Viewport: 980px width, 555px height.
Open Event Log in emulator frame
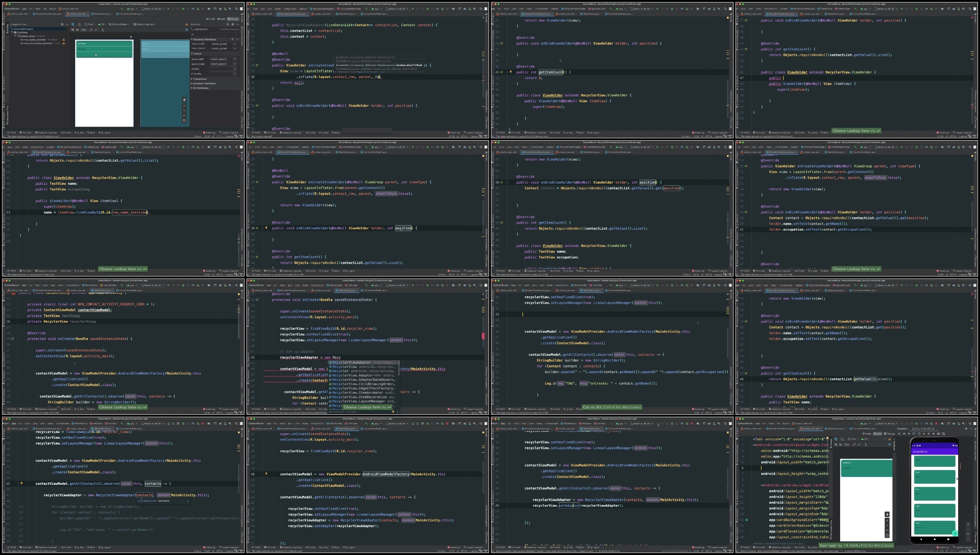943,547
